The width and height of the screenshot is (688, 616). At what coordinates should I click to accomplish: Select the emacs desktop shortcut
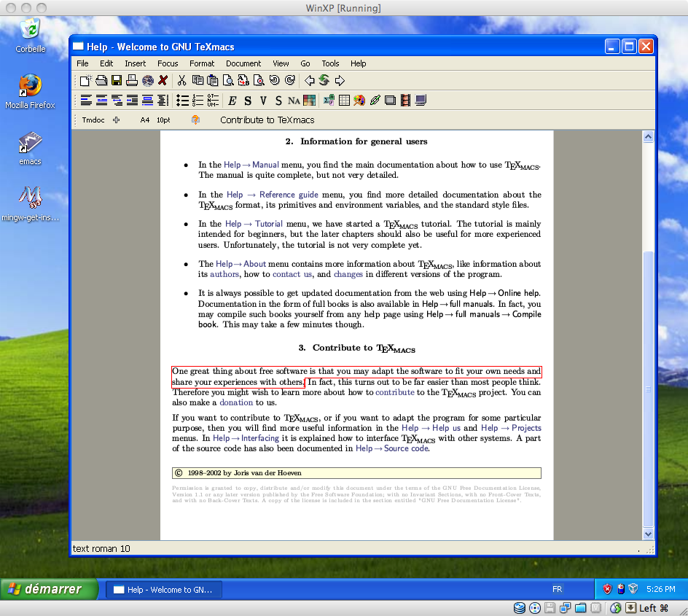pos(30,148)
